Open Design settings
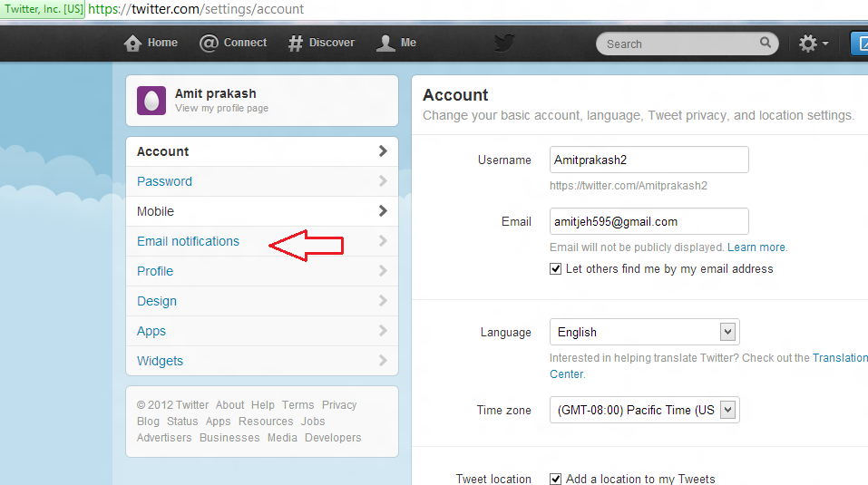The width and height of the screenshot is (868, 485). 262,301
